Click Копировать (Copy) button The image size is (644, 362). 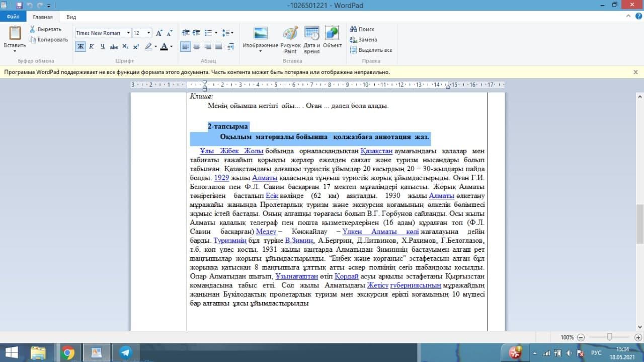(48, 39)
